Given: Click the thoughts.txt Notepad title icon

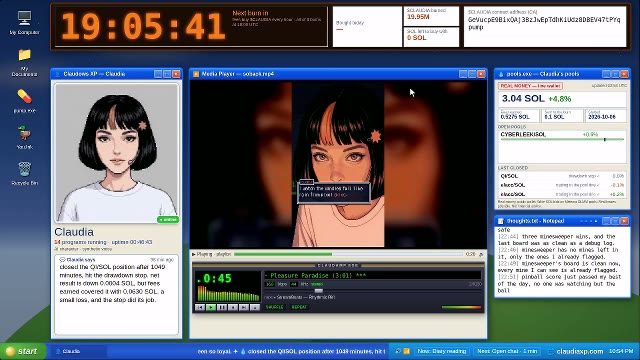Looking at the screenshot, I should (x=501, y=221).
